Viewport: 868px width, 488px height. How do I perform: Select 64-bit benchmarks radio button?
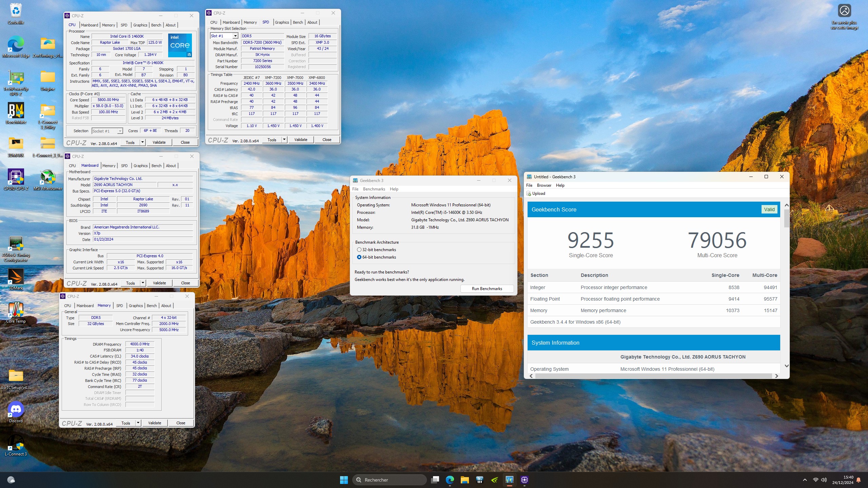tap(359, 257)
